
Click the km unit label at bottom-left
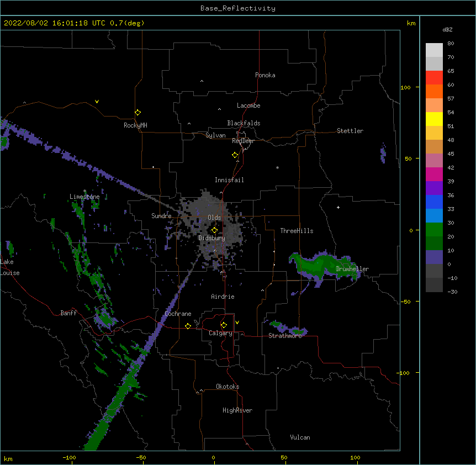coord(8,459)
